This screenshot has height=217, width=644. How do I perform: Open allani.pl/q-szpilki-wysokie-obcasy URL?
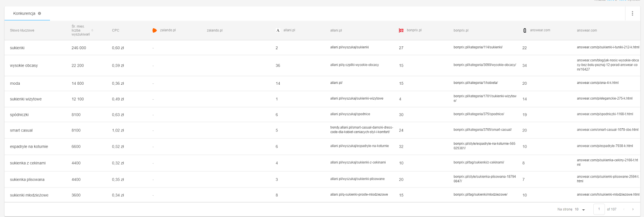[x=354, y=65]
